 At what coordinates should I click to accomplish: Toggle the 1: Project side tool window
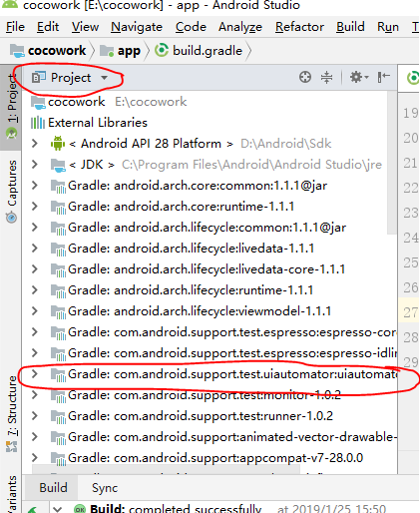11,107
